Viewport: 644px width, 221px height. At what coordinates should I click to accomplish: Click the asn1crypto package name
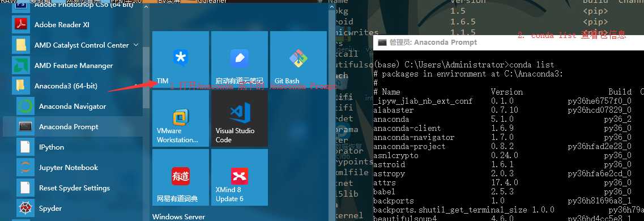tap(396, 155)
